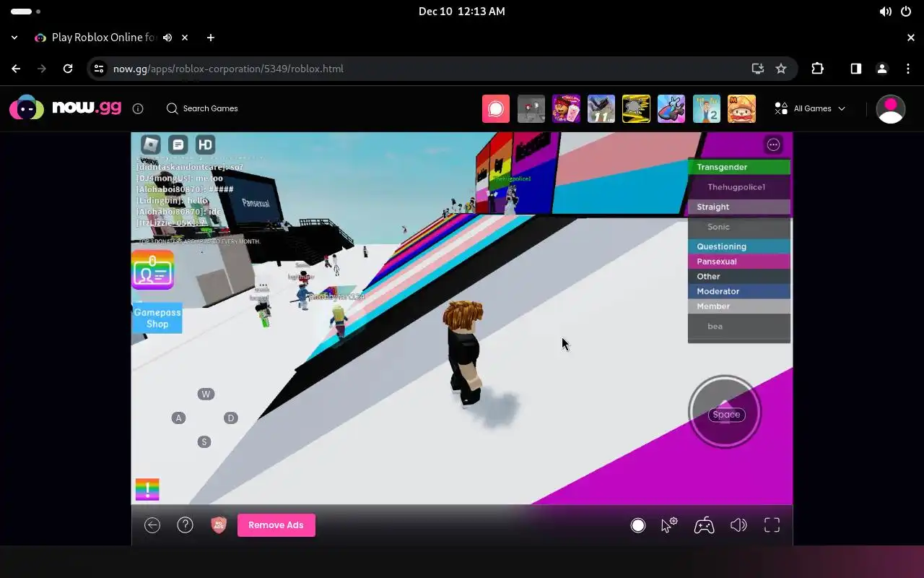Bookmark this page with the star
Viewport: 924px width, 578px height.
tap(781, 69)
